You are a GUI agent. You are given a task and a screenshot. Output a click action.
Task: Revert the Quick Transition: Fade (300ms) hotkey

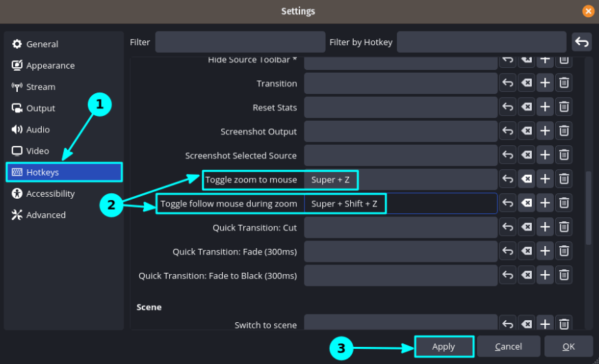(x=508, y=252)
